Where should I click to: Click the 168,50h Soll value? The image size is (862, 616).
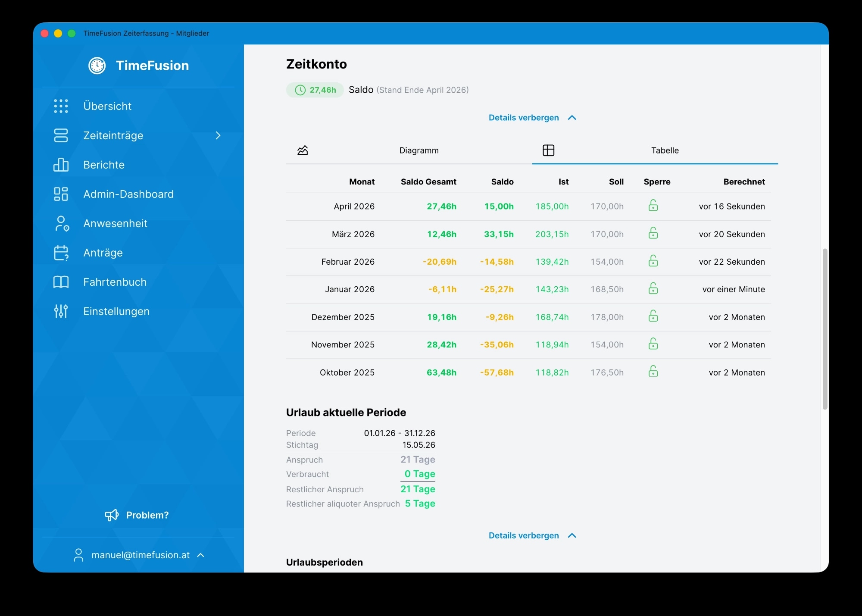[x=607, y=289]
